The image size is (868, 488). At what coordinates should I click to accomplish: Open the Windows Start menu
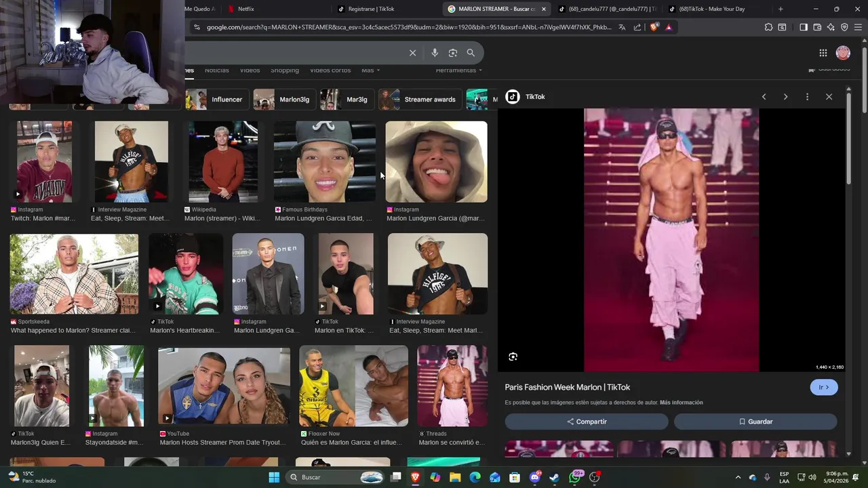coord(274,477)
